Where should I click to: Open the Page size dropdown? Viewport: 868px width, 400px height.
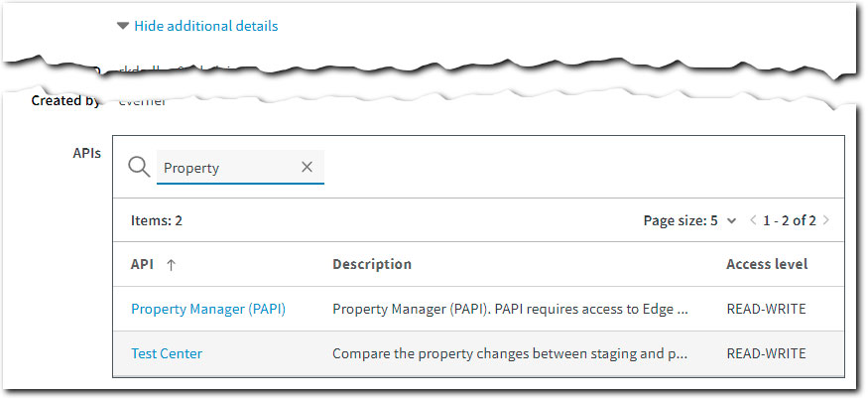[731, 220]
